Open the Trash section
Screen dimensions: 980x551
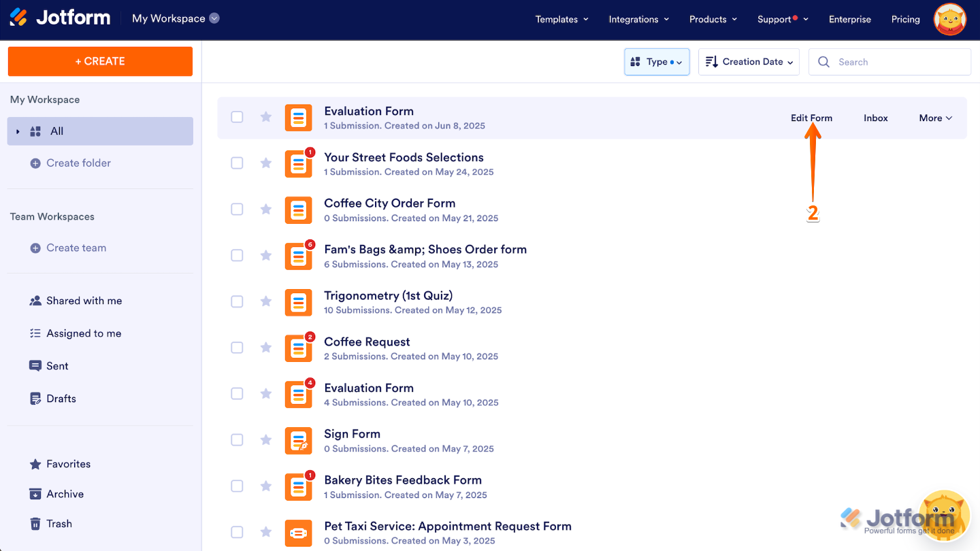pyautogui.click(x=58, y=523)
